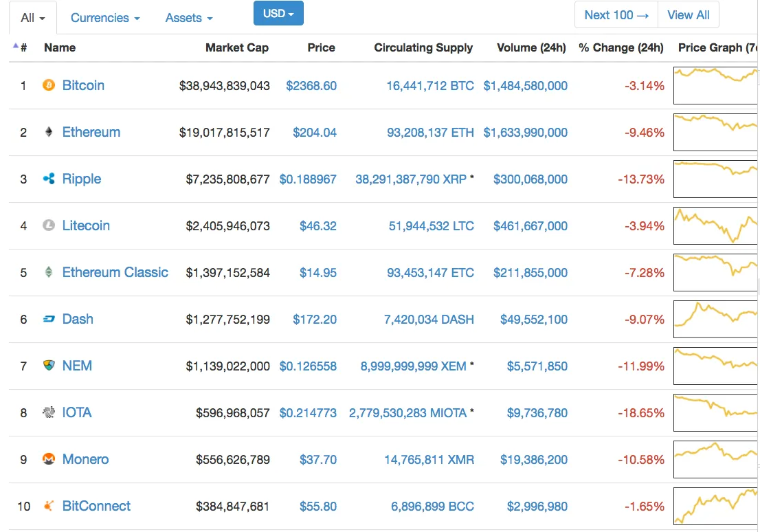Click the IOTA logo icon
This screenshot has height=532, width=760.
49,412
